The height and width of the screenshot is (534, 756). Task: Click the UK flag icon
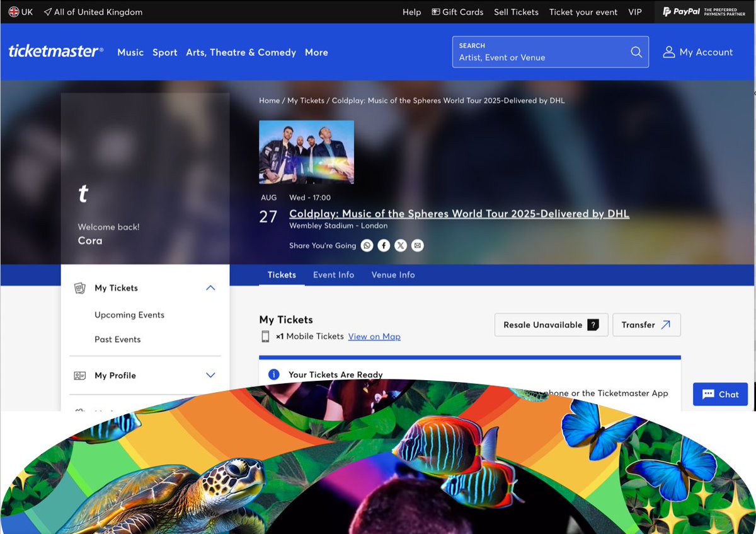13,12
